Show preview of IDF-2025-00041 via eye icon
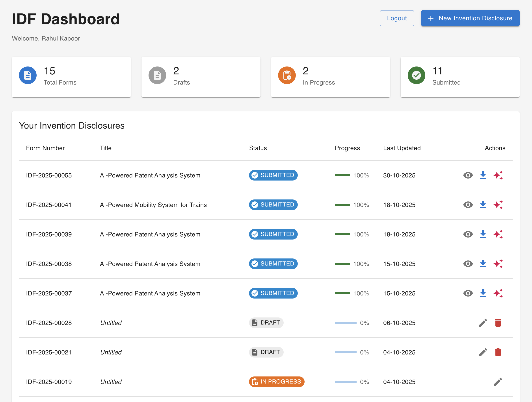 click(468, 205)
